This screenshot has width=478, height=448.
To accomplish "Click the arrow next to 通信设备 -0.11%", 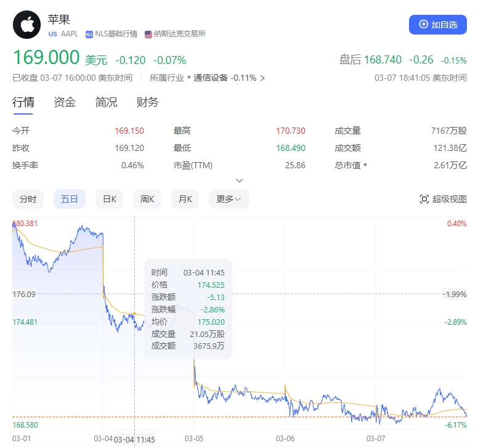I will click(262, 78).
